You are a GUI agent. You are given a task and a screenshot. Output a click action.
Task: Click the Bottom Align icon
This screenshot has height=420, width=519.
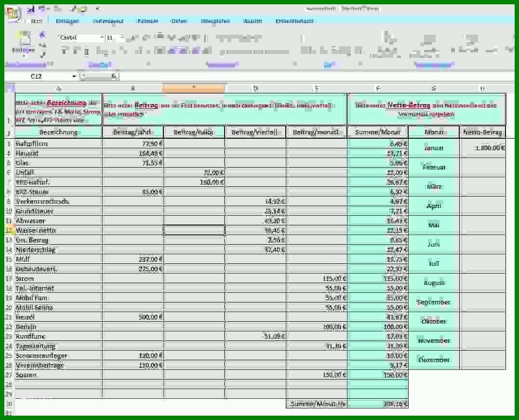coord(183,38)
